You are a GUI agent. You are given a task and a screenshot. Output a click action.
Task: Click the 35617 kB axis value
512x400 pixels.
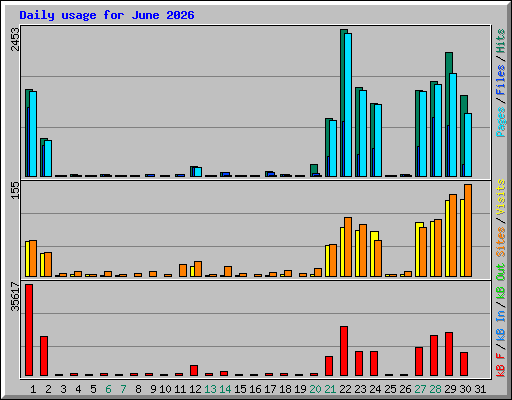15,296
